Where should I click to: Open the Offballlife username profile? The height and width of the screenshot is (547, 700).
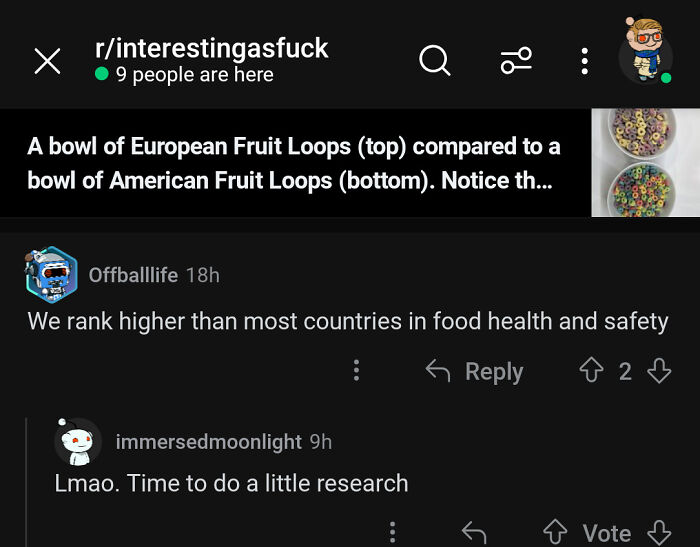134,275
